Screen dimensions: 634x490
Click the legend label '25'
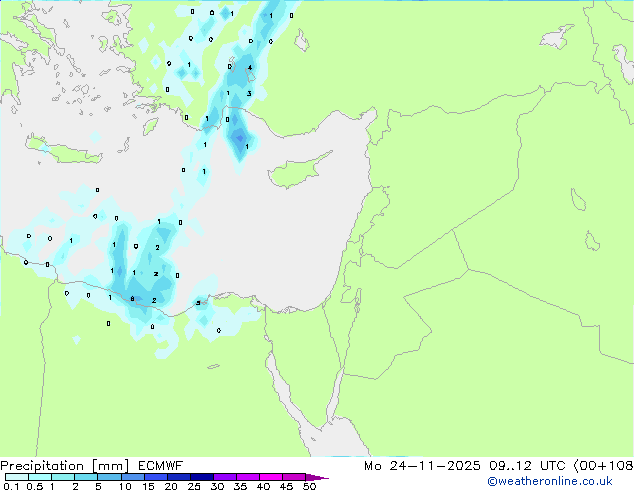[x=194, y=486]
